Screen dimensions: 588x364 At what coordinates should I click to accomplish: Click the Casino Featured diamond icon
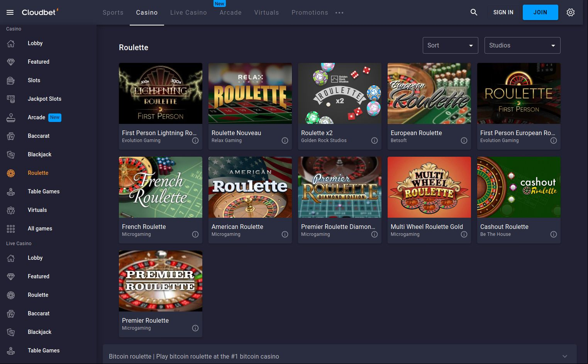pos(11,62)
